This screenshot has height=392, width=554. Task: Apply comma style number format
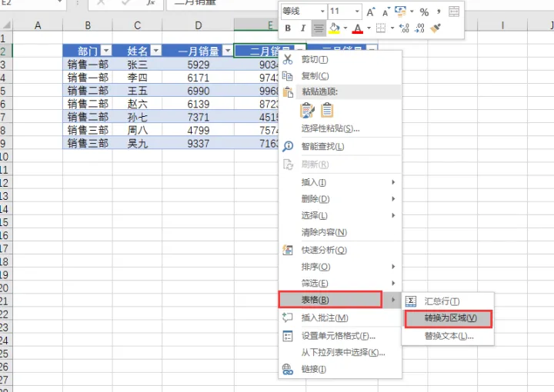(439, 12)
